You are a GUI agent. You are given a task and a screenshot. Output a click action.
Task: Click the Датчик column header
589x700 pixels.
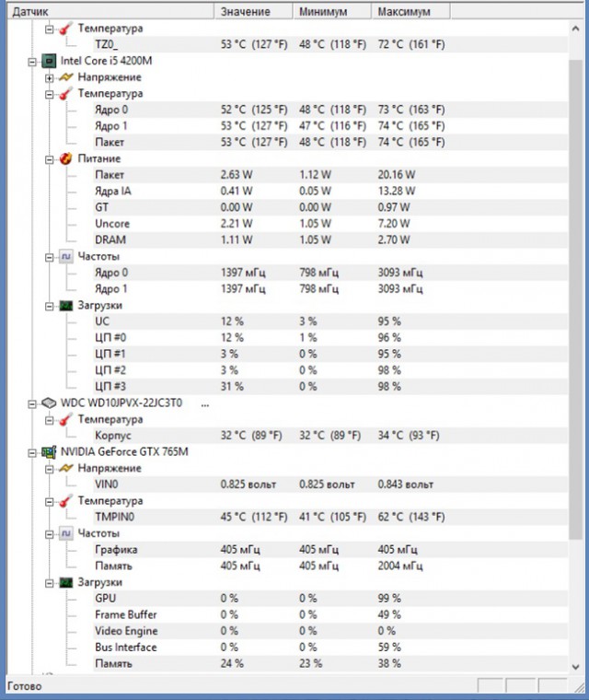[x=110, y=12]
